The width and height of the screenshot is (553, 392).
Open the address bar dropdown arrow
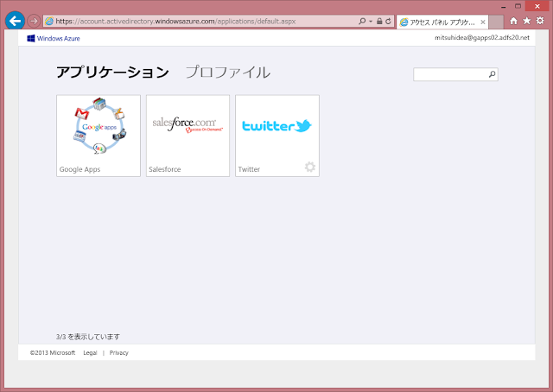[371, 22]
